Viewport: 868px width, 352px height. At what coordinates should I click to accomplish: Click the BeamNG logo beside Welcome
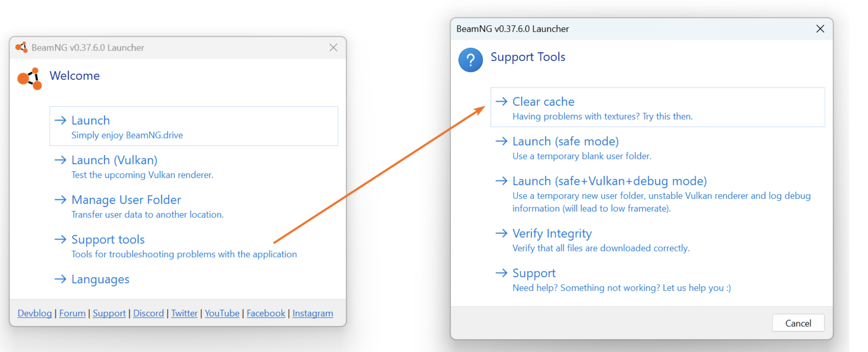pyautogui.click(x=29, y=79)
